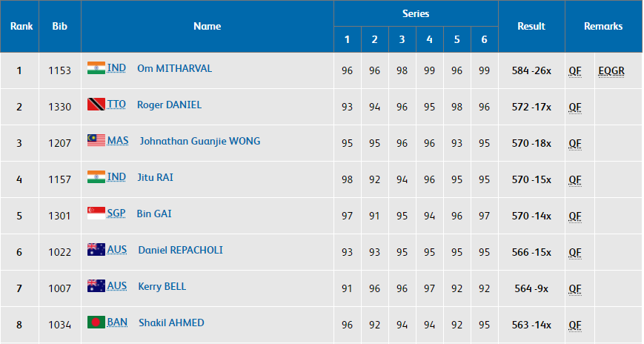
Task: Open the TTO country code link
Action: pos(116,105)
